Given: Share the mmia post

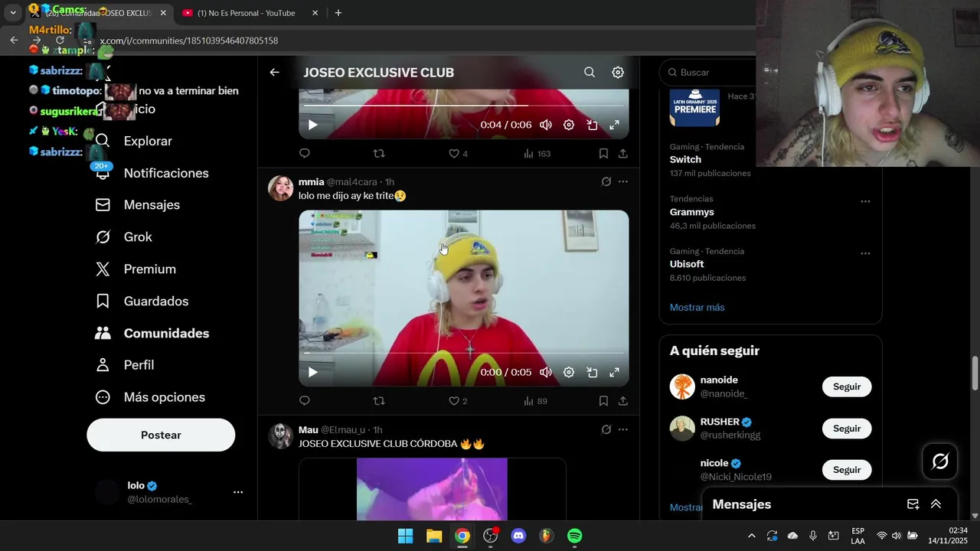Looking at the screenshot, I should pyautogui.click(x=623, y=401).
